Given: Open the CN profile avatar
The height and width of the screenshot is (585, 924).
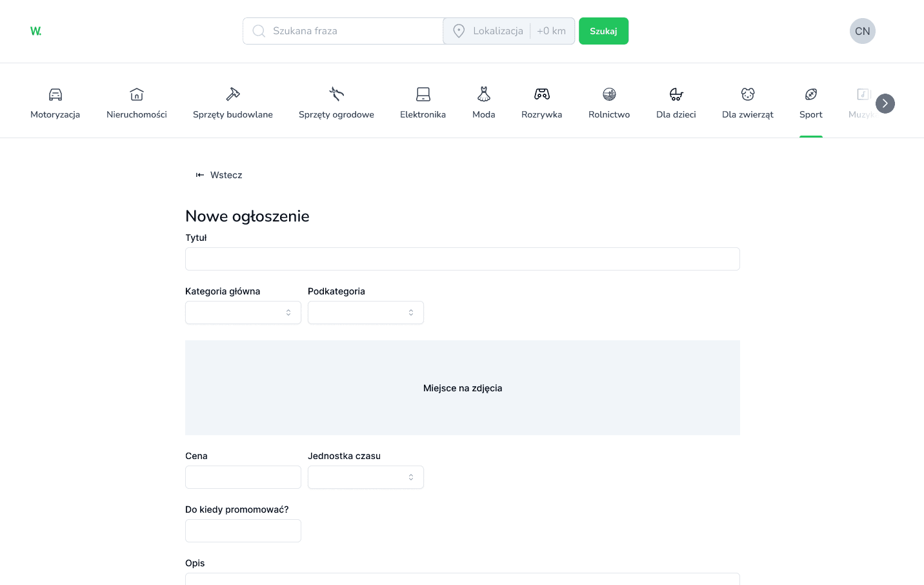Looking at the screenshot, I should [862, 30].
